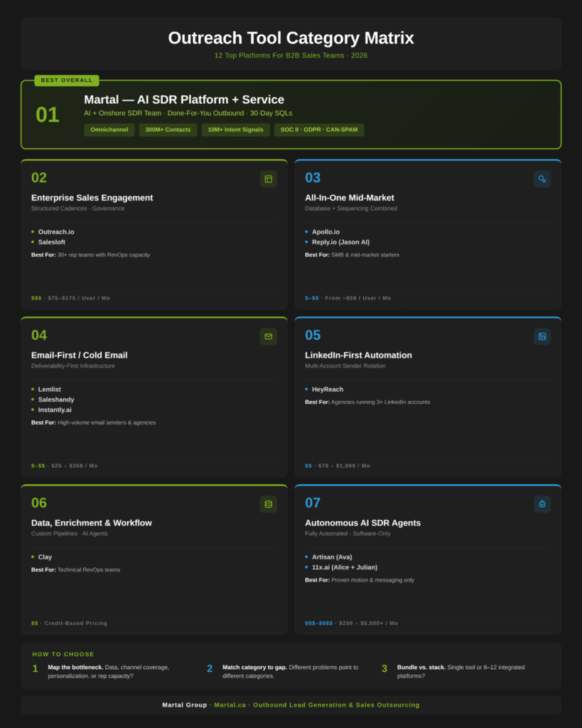
Task: Click the search icon on All-In-One Mid-Market card
Action: (x=542, y=178)
